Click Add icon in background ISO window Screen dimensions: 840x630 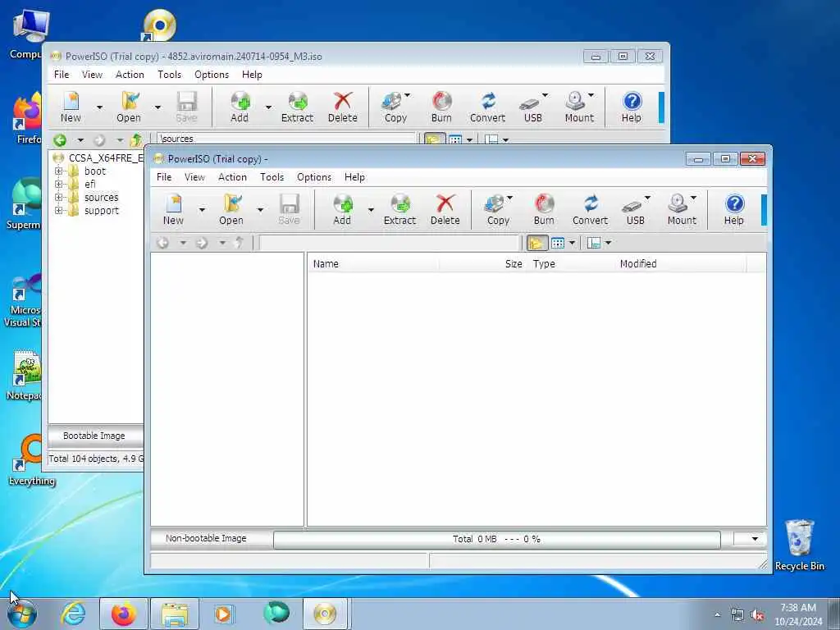[240, 107]
